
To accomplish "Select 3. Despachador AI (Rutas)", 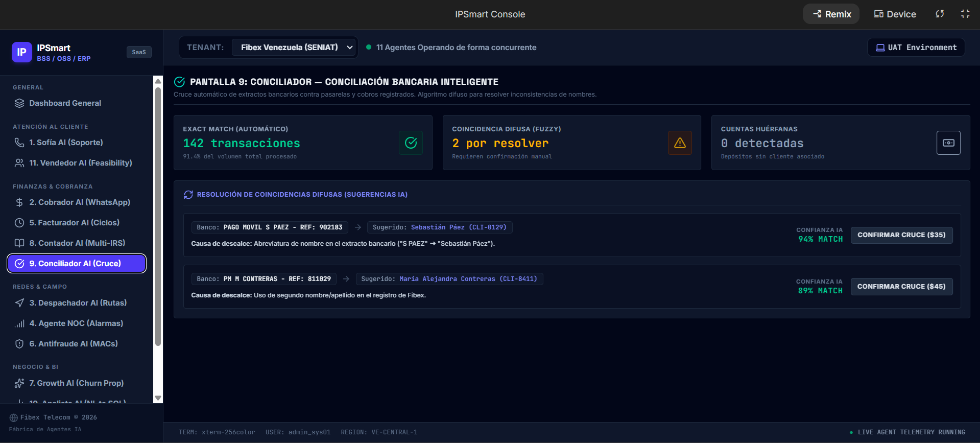I will pyautogui.click(x=77, y=303).
